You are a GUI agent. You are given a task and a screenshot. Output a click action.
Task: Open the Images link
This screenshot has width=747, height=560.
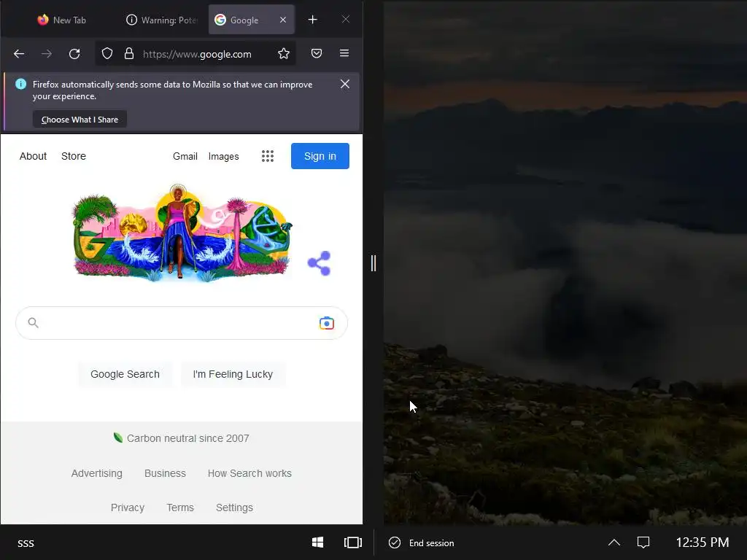(223, 156)
